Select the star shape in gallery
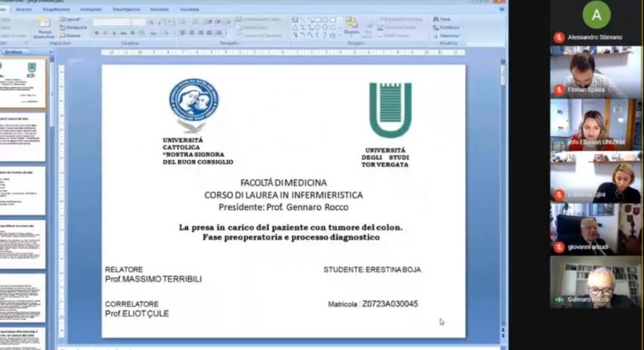 tap(332, 35)
